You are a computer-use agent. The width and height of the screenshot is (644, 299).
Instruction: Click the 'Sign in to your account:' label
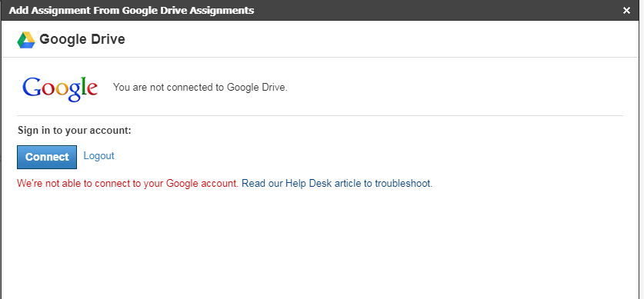pos(75,131)
